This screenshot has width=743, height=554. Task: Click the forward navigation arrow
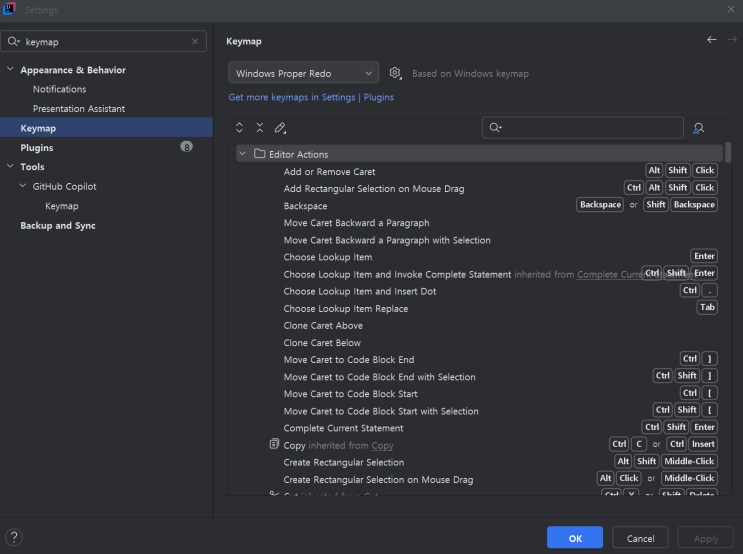tap(732, 39)
